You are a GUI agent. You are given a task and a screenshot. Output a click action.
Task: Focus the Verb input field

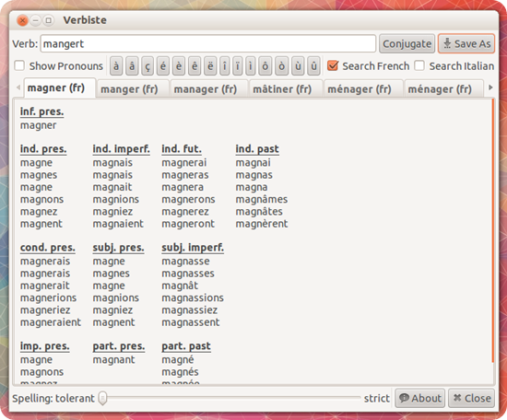coord(208,43)
